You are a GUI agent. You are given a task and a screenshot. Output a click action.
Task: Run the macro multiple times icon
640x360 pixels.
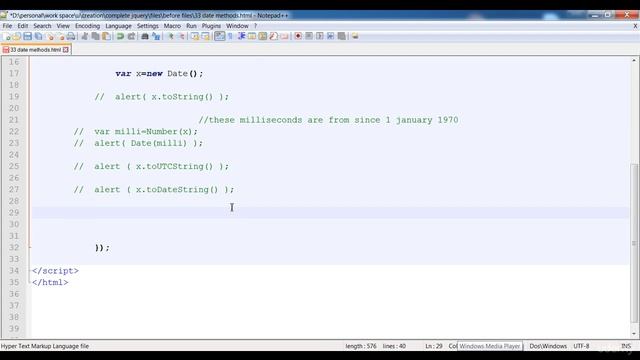tap(331, 36)
